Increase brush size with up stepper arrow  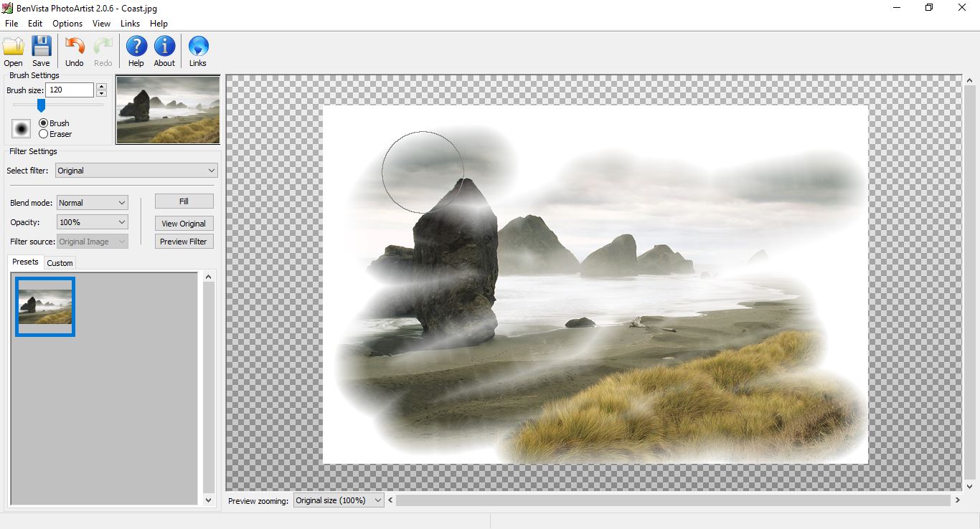click(101, 86)
